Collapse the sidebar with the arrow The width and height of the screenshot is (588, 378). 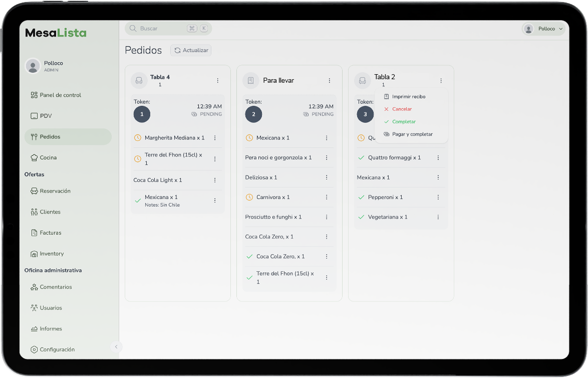116,346
